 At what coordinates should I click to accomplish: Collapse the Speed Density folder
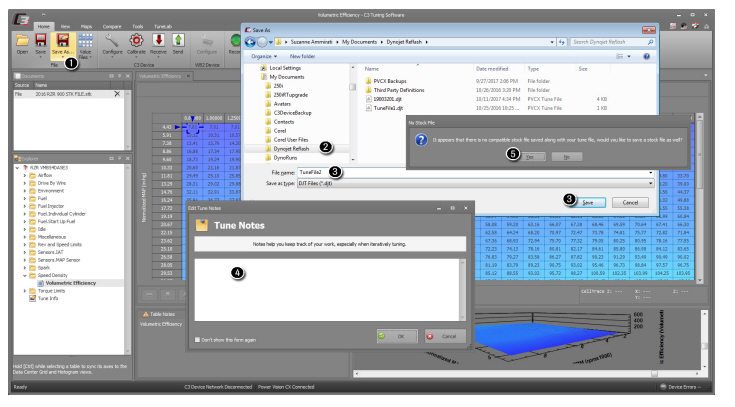[x=24, y=275]
